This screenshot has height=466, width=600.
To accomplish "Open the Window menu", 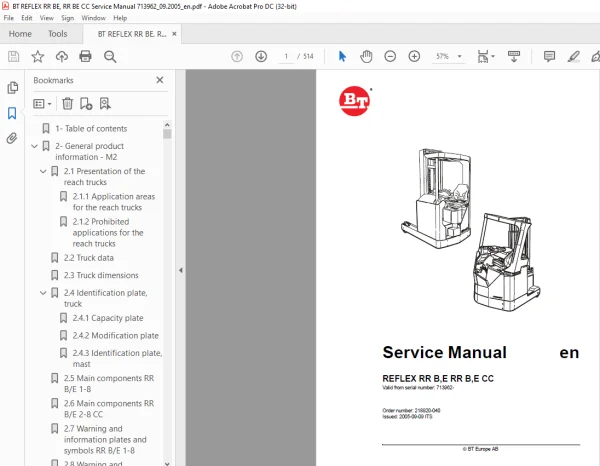I will point(93,18).
